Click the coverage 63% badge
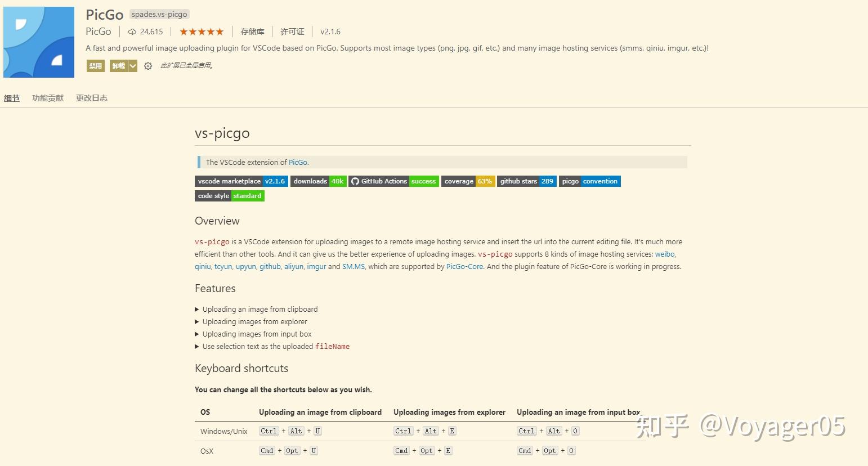The image size is (868, 466). pyautogui.click(x=468, y=181)
